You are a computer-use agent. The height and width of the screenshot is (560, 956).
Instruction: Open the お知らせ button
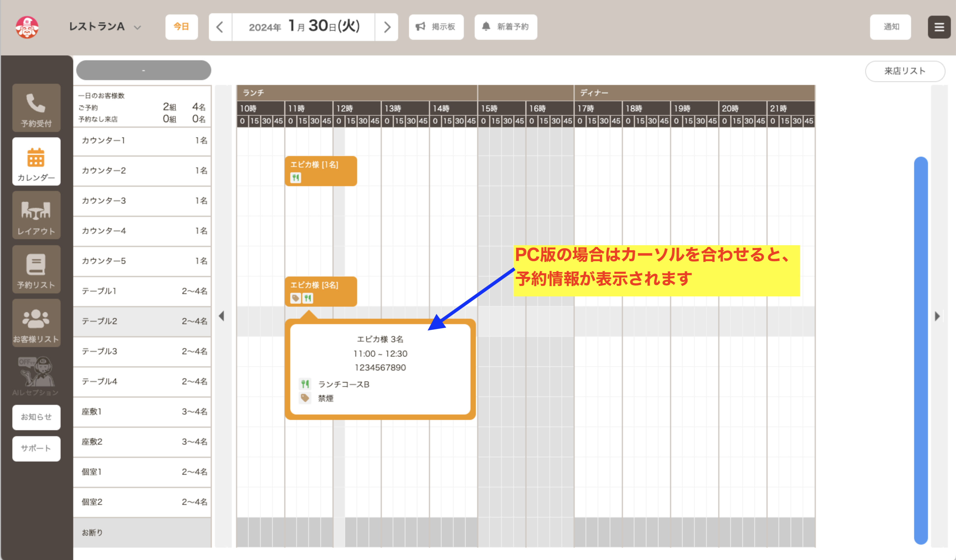click(36, 417)
